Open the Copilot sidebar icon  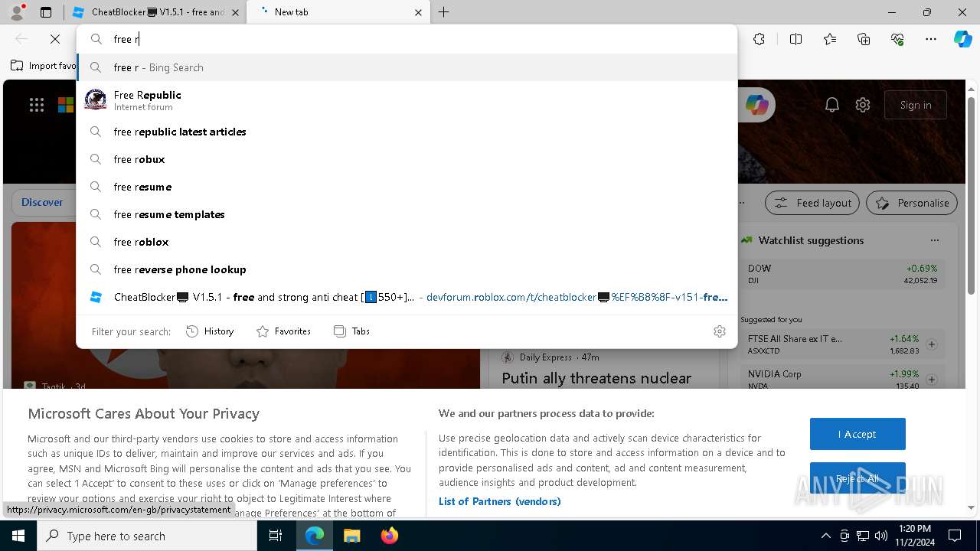[x=962, y=39]
